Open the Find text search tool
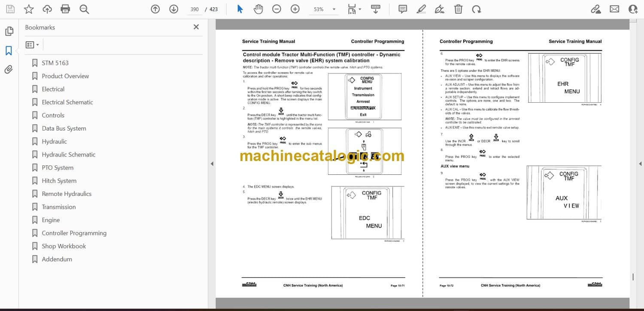The width and height of the screenshot is (644, 311). [84, 9]
